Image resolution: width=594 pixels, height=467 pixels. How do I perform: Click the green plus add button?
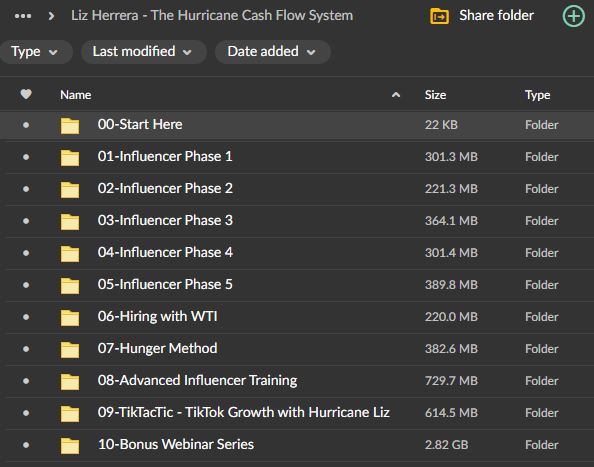(x=574, y=16)
